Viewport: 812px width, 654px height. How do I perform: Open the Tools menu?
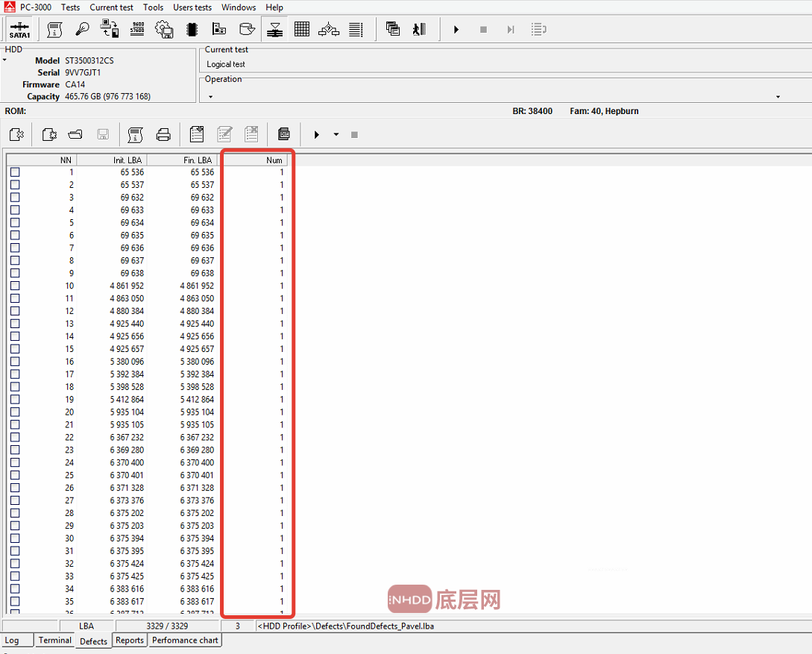[154, 7]
